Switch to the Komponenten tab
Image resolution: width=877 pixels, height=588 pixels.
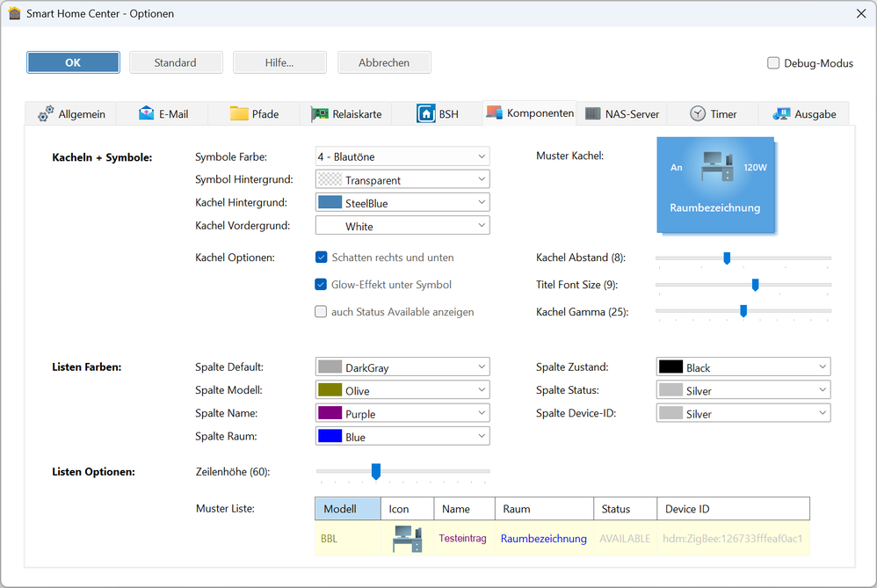529,113
